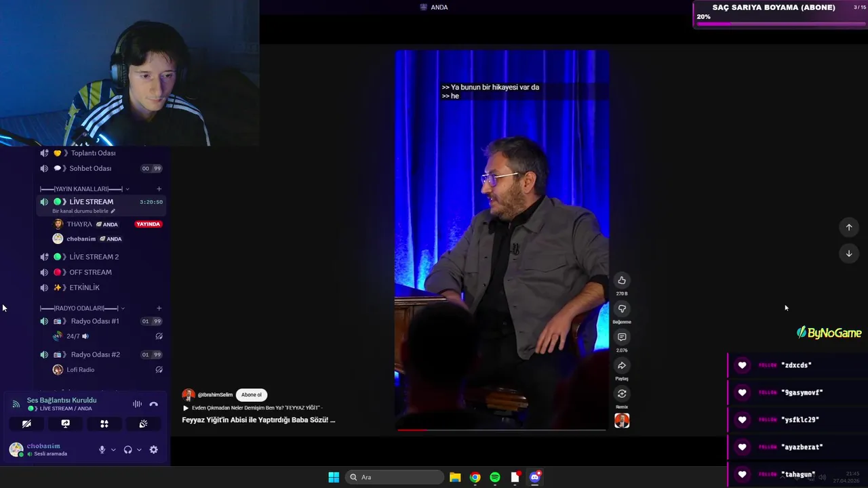
Task: Collapse the YAYIN KANALLARI category
Action: (x=84, y=189)
